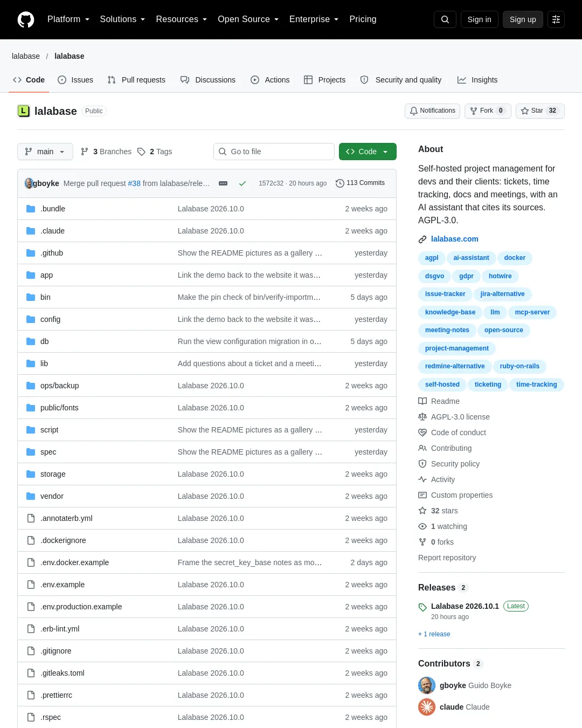582x728 pixels.
Task: Select the mcp-server topic tag
Action: click(532, 312)
